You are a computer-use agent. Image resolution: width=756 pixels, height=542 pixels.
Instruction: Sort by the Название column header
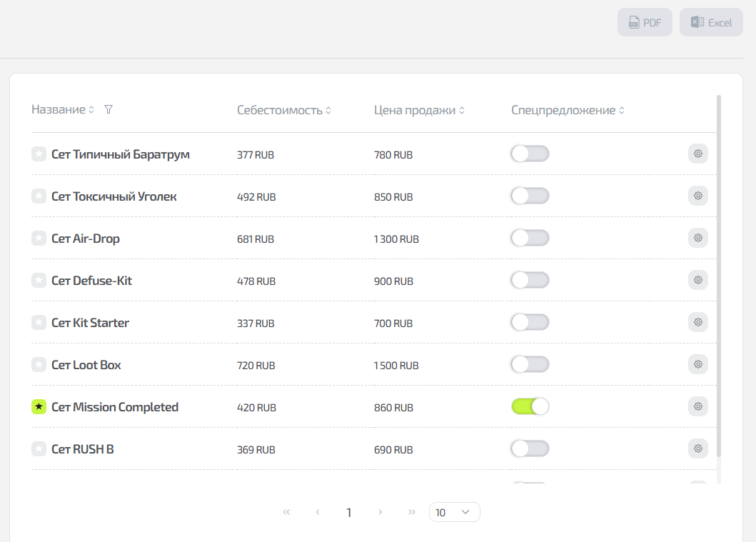pos(63,110)
